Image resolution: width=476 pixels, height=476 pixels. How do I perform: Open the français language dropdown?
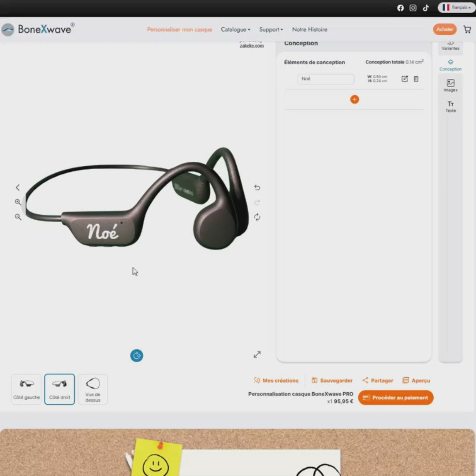457,7
